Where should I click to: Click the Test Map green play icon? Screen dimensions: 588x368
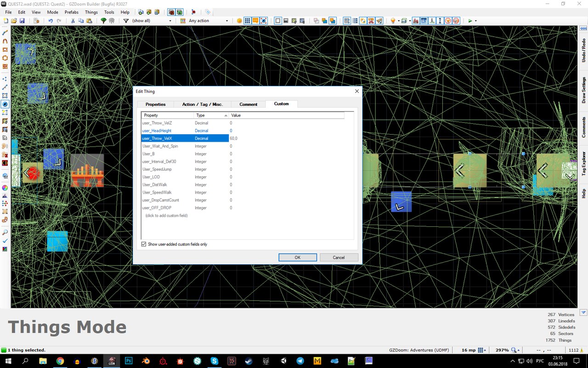coord(470,21)
